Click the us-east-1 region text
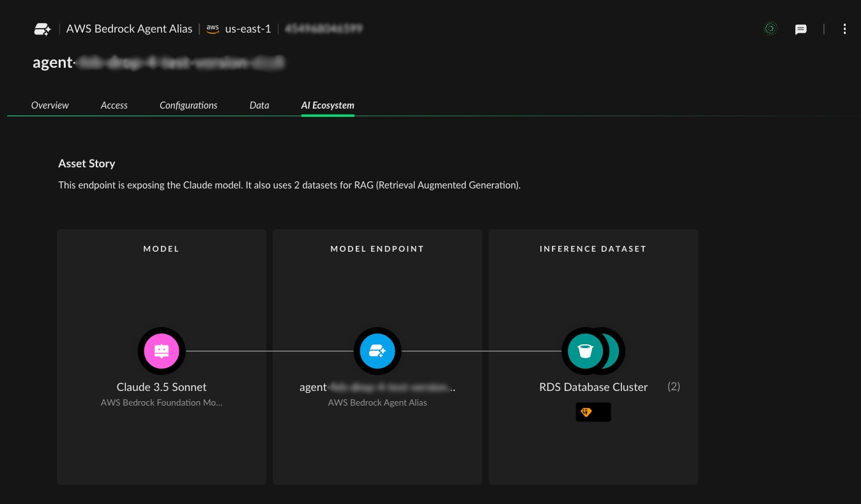Image resolution: width=861 pixels, height=504 pixels. (248, 29)
